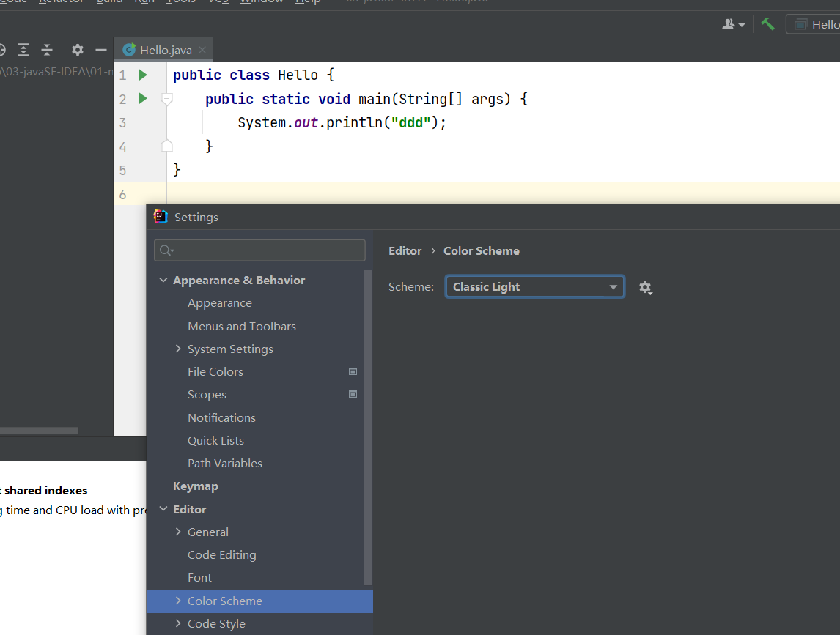Click the project-level icon beside File Colors
Screen dimensions: 840x635
pos(353,371)
